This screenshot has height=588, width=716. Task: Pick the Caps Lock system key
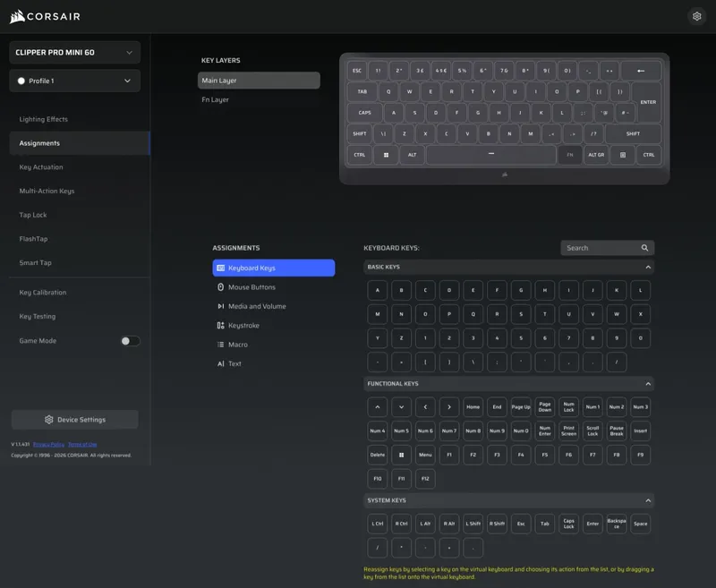tap(569, 524)
